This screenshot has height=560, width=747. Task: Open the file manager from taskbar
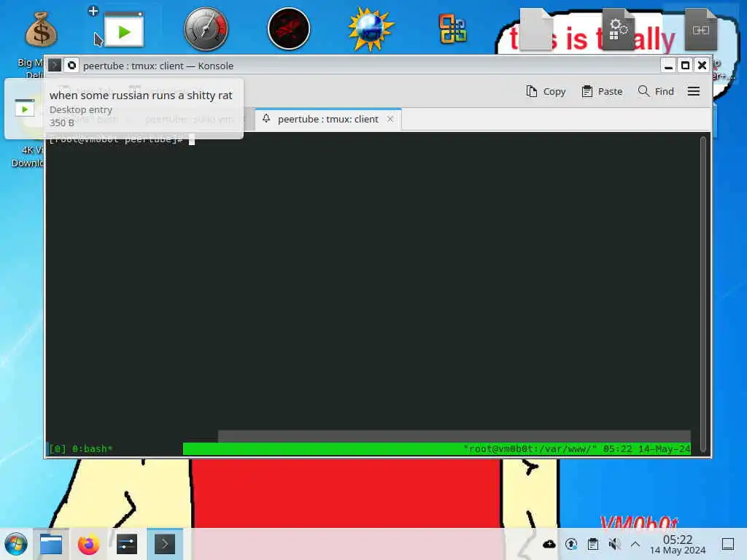point(51,544)
